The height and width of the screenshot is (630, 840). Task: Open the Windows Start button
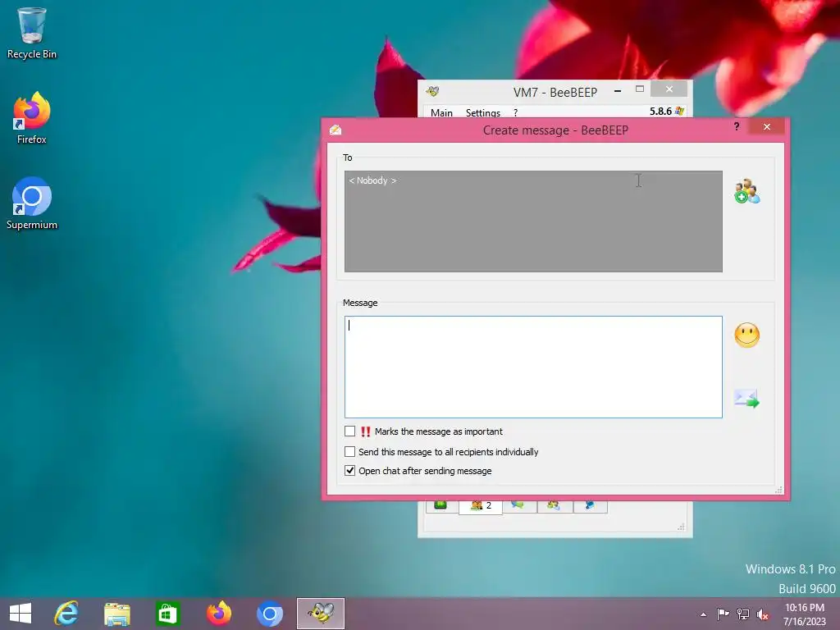pyautogui.click(x=21, y=614)
